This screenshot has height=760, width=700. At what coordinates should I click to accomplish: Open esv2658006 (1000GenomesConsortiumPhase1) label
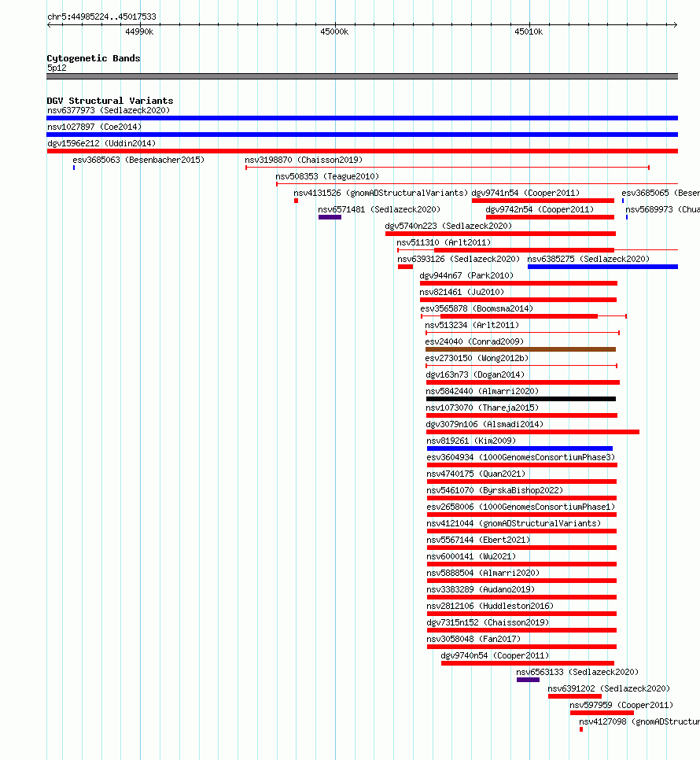(521, 507)
